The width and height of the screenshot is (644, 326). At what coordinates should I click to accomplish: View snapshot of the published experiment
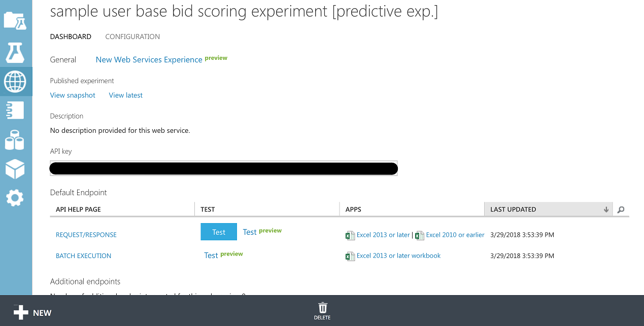coord(73,95)
